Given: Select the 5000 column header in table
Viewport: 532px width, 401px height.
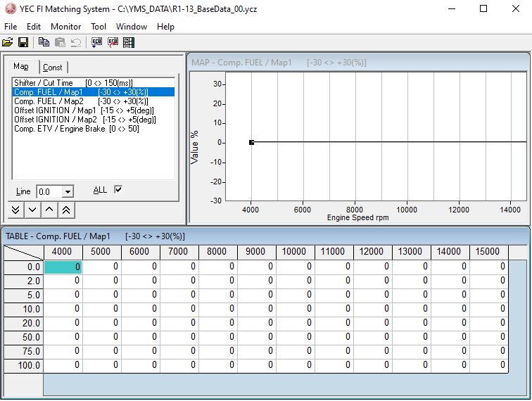Looking at the screenshot, I should 102,252.
